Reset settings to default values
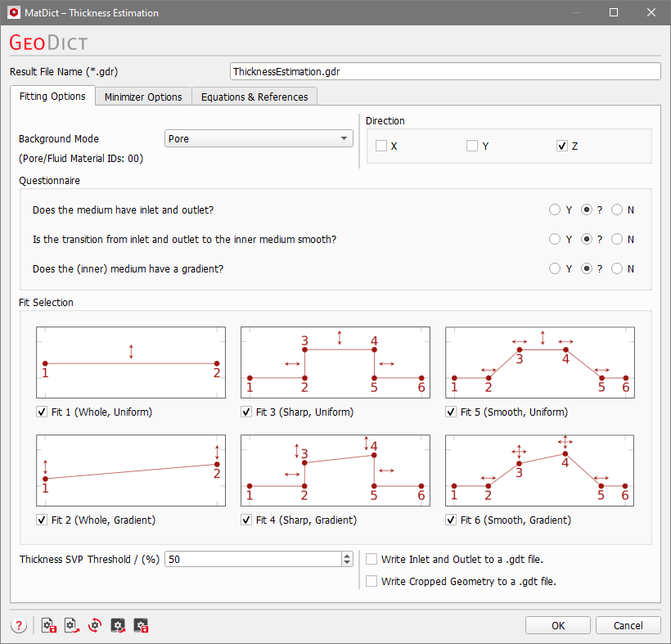671x644 pixels. [94, 625]
